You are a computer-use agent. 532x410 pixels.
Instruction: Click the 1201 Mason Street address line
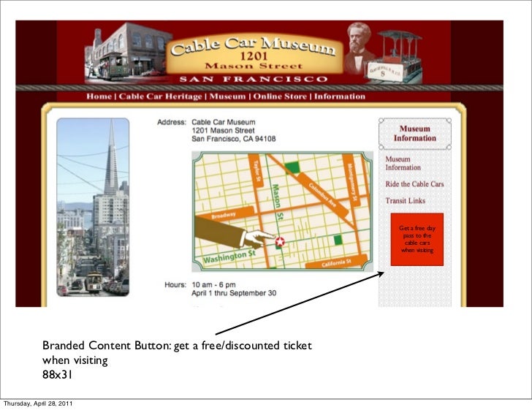[x=223, y=130]
